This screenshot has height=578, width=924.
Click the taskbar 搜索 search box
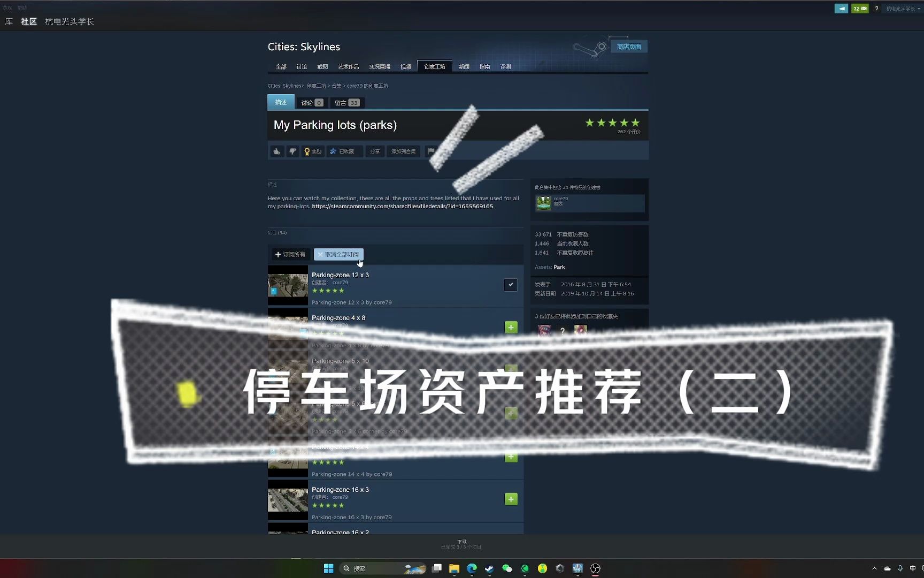tap(383, 568)
